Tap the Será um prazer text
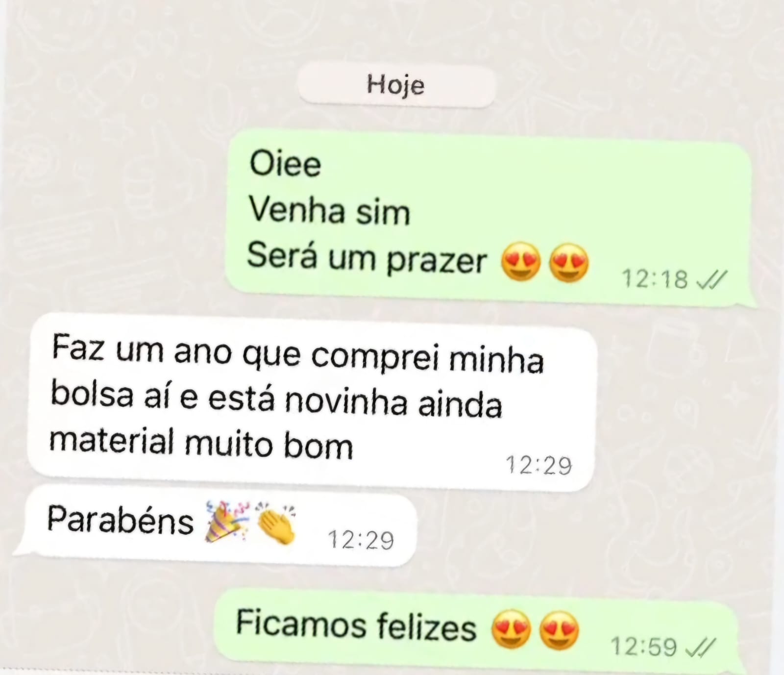Screen dimensions: 784x675 click(x=367, y=258)
